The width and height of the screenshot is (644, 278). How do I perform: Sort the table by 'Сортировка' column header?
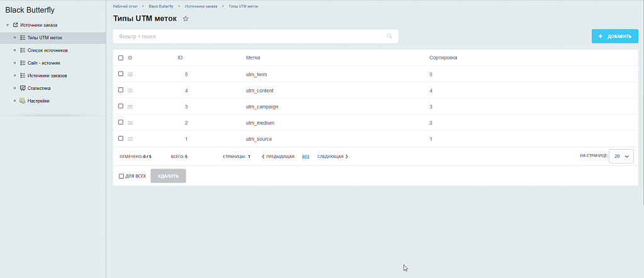(x=443, y=58)
